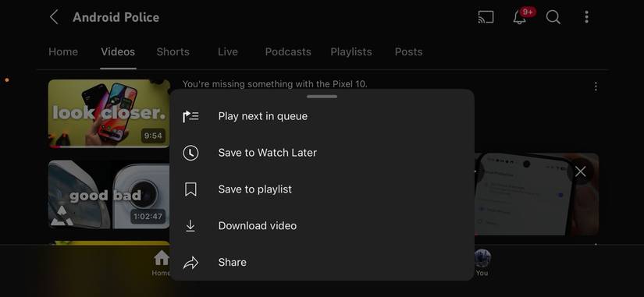Screen dimensions: 644x297
Task: Open the miniplayer video preview
Action: point(536,194)
